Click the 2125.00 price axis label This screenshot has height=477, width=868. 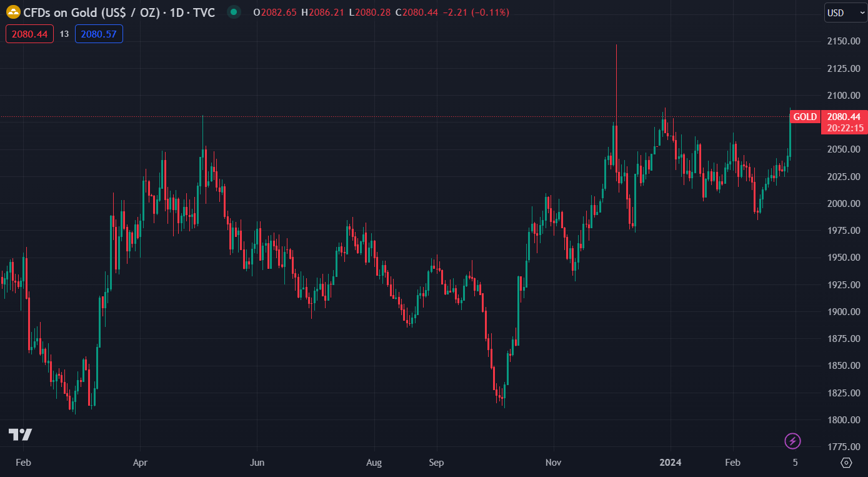(x=844, y=68)
